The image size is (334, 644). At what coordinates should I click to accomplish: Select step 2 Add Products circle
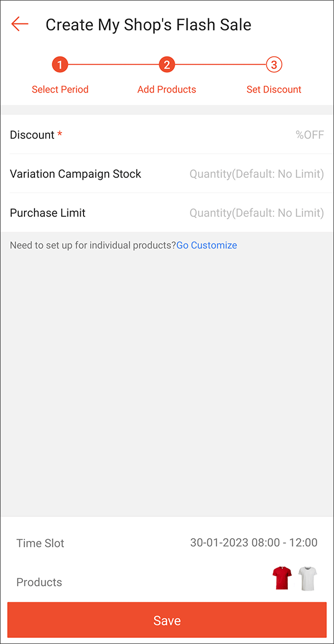point(166,64)
